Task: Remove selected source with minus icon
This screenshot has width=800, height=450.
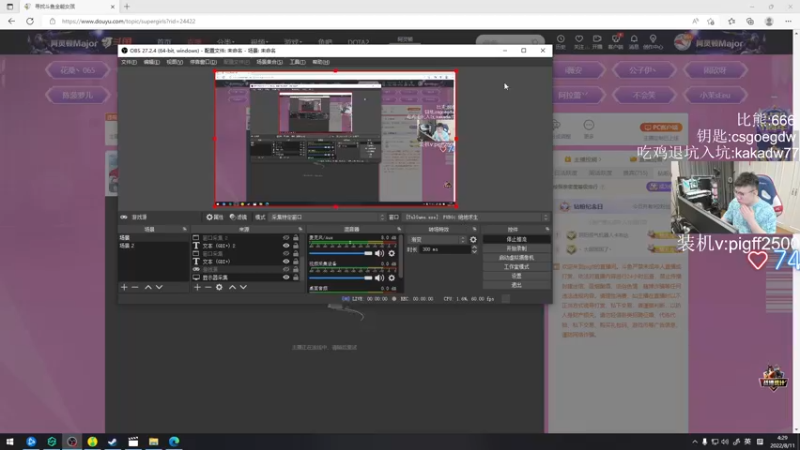Action: (208, 287)
